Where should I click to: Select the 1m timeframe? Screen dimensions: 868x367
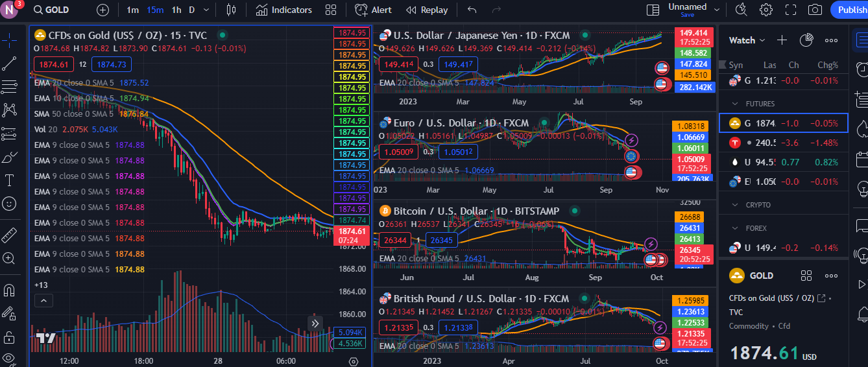[x=132, y=10]
